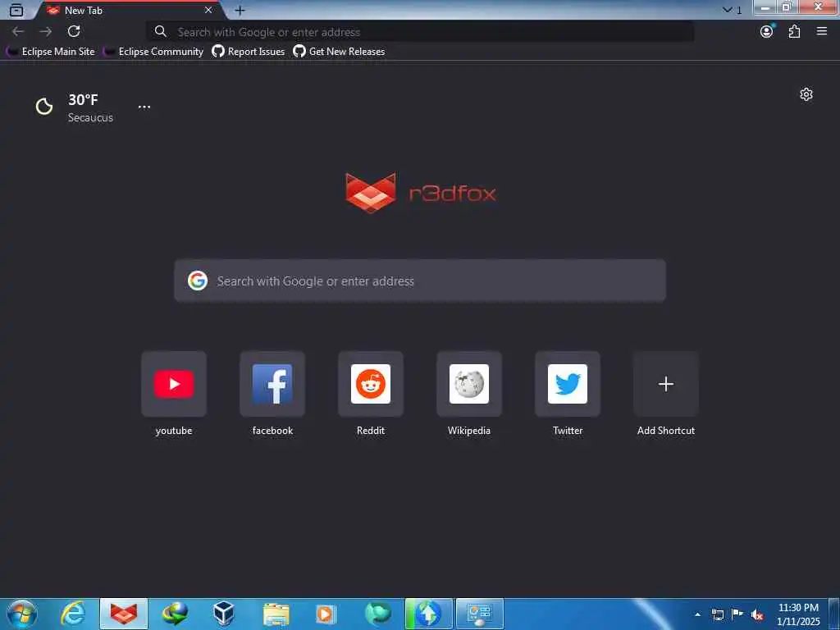Open Windows Explorer folder taskbar icon
This screenshot has width=840, height=630.
pyautogui.click(x=276, y=614)
